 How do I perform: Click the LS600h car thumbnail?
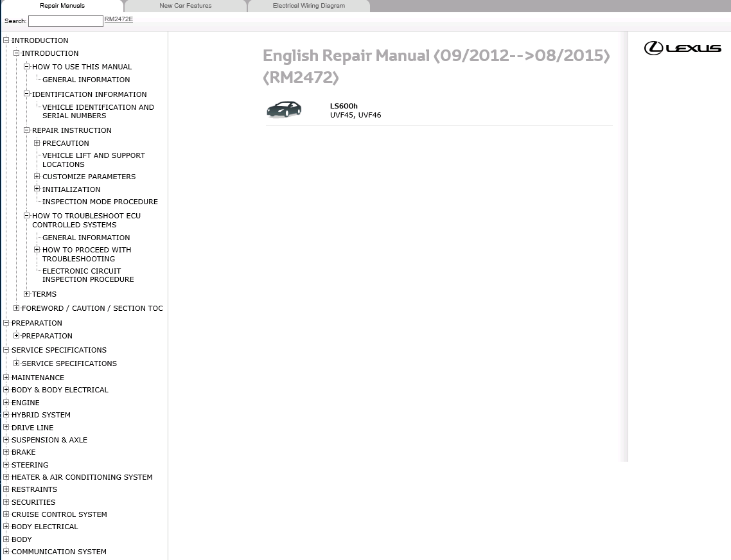pos(284,110)
